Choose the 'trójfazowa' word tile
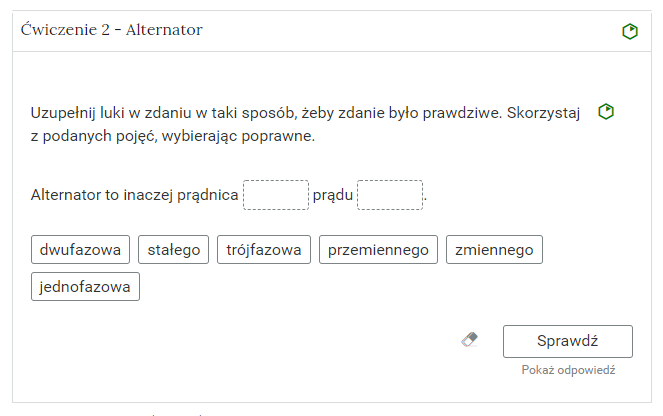Viewport: 663px width, 416px height. 264,249
